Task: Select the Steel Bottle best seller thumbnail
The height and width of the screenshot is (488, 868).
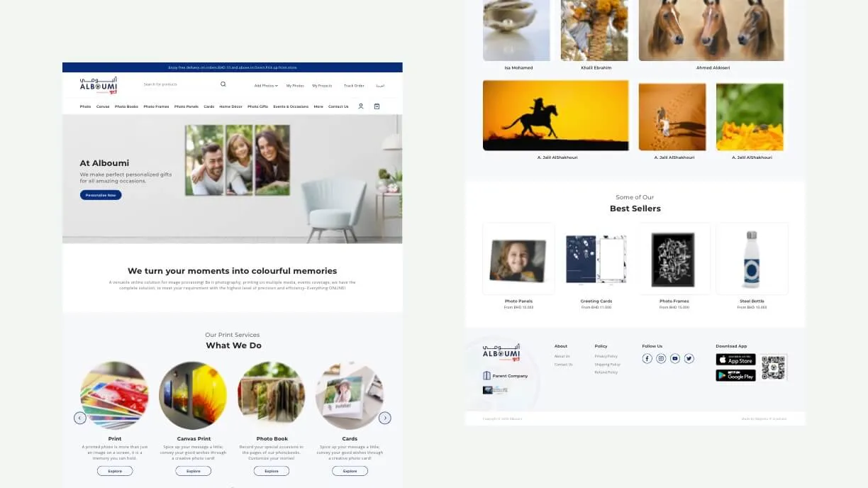Action: coord(752,257)
